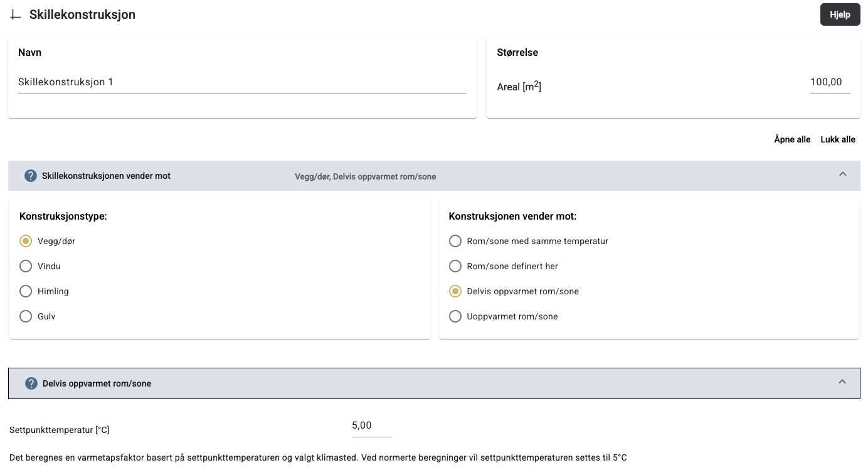
Task: Click help icon for Skillekonstruksjonen vender mot
Action: [31, 176]
